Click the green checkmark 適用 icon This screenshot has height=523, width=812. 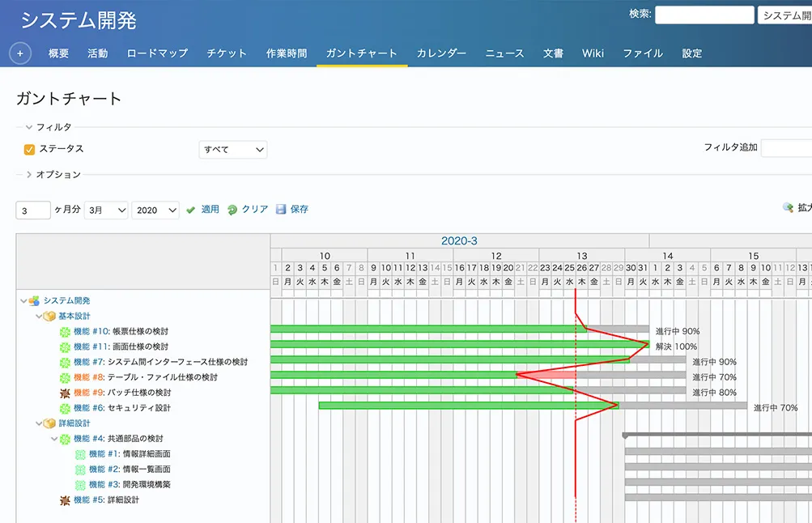click(191, 210)
